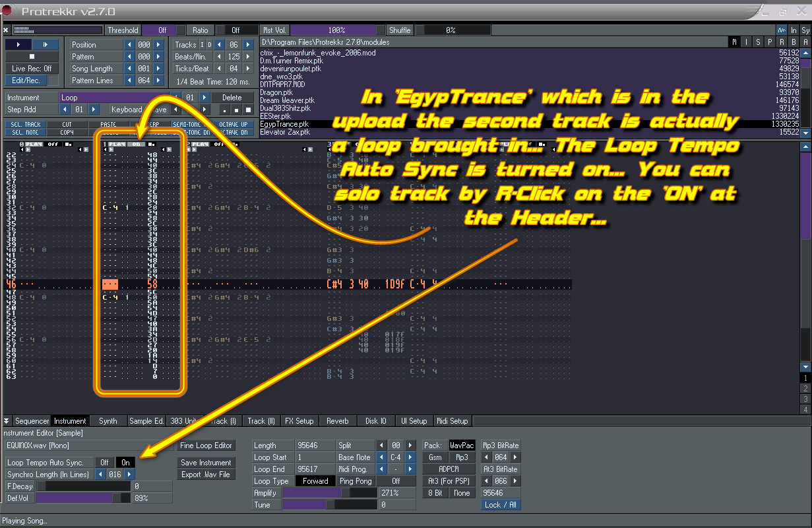
Task: Click Export .Wav File button
Action: coord(206,475)
